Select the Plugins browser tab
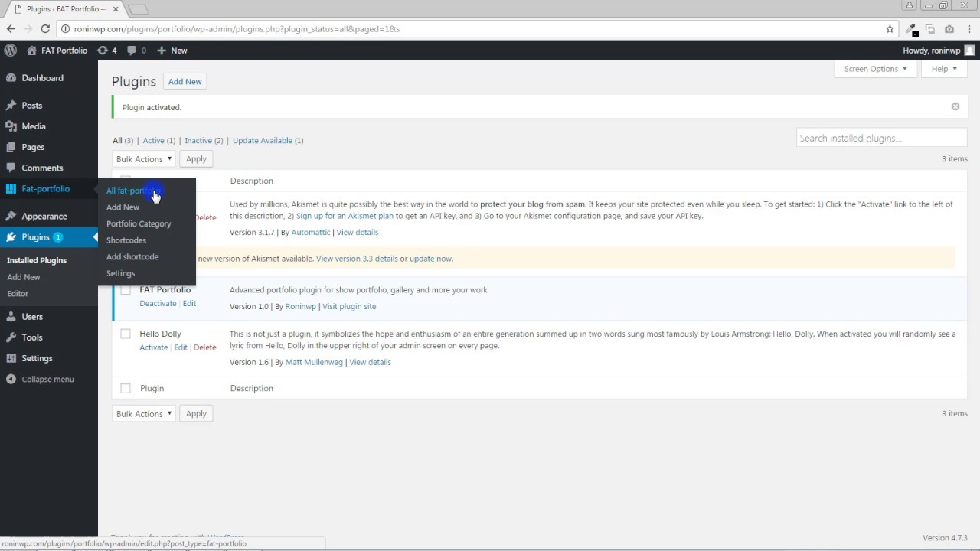Viewport: 980px width, 551px height. pyautogui.click(x=67, y=9)
